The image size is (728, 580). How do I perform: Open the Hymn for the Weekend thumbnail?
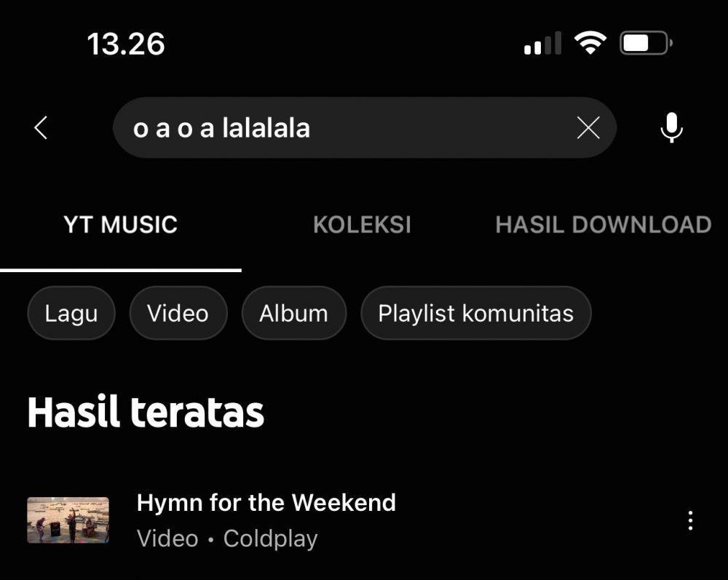(68, 520)
